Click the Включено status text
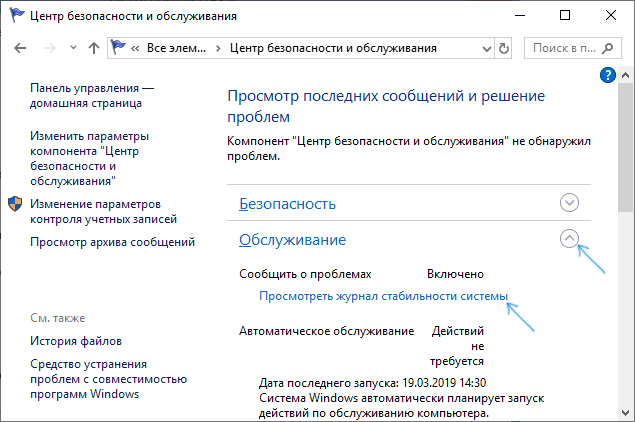635x422 pixels. [455, 274]
